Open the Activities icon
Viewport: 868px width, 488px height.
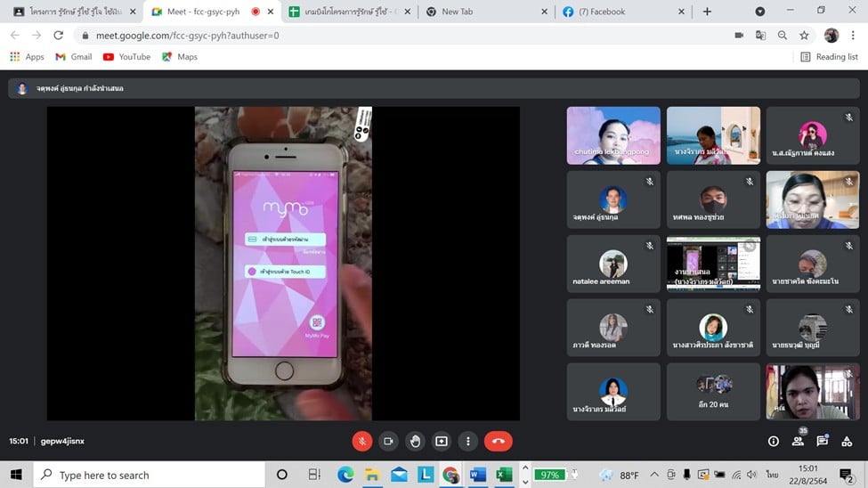[847, 442]
